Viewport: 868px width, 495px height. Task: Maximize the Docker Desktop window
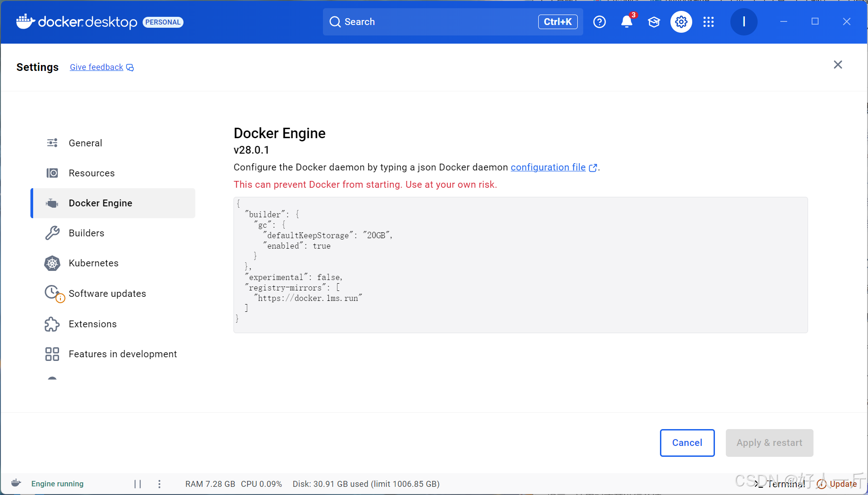[x=815, y=21]
